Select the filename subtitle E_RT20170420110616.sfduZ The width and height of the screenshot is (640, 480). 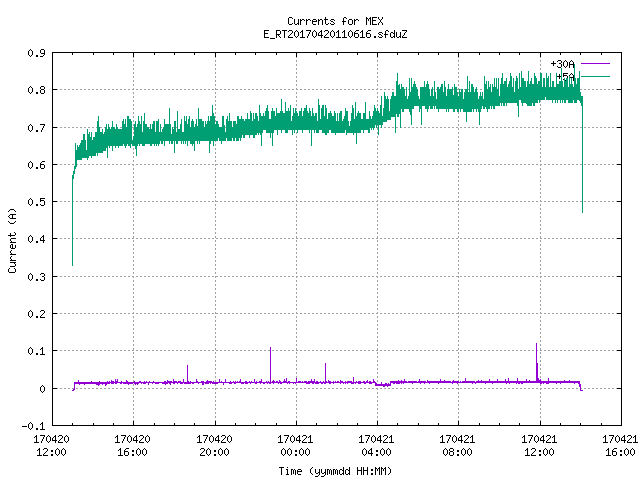(335, 34)
